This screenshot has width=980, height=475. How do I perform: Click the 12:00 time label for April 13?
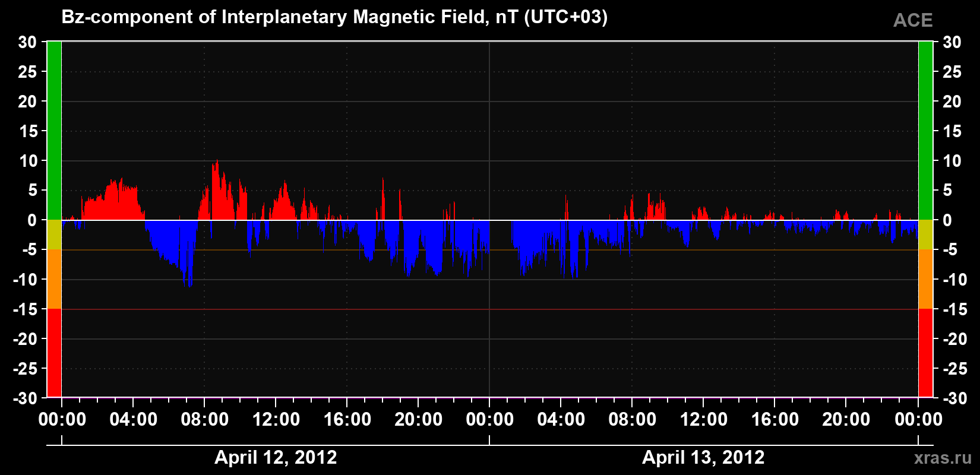(x=703, y=420)
